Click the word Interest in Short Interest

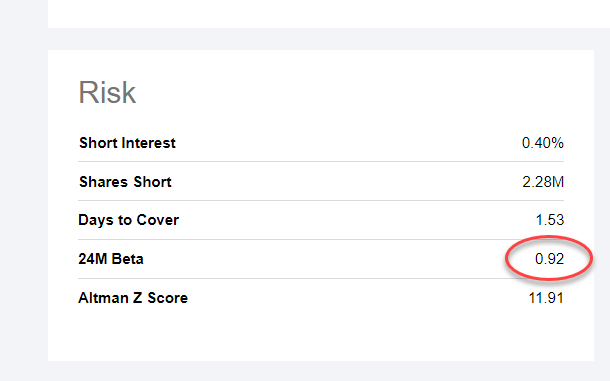click(149, 143)
